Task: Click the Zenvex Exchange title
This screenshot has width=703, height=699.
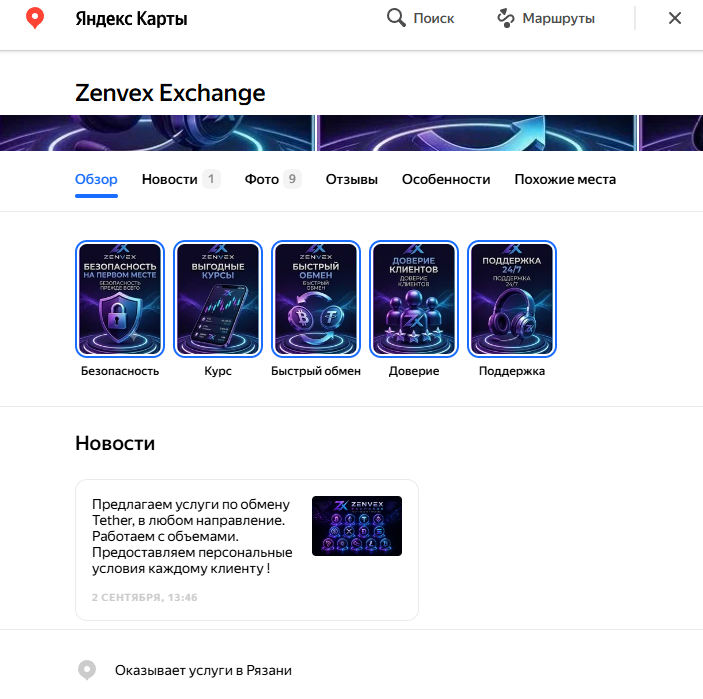Action: [x=170, y=93]
